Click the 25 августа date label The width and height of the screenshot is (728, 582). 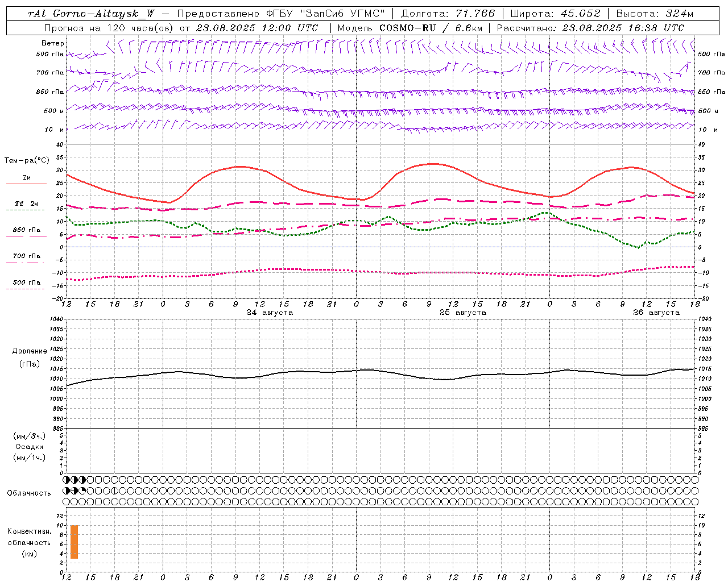(463, 313)
